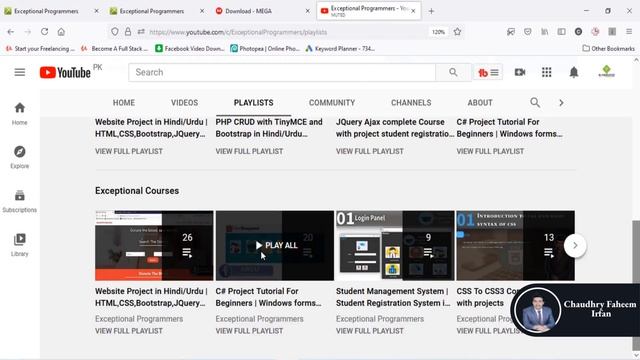Open a new browser tab
The image size is (640, 360).
pyautogui.click(x=431, y=11)
